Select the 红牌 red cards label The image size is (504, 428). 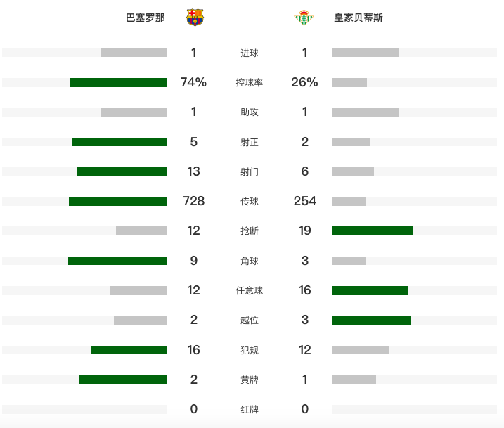pos(250,409)
